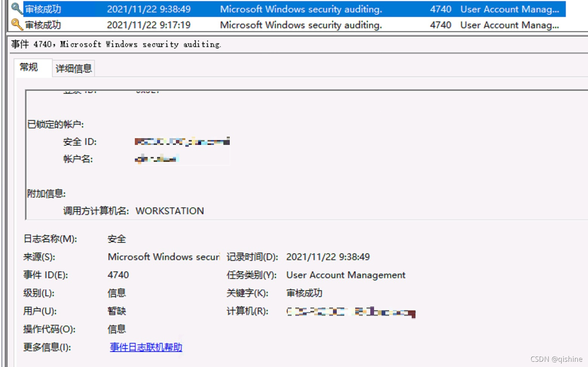Screen dimensions: 588x367
Task: Click the 暂缺 user value
Action: point(117,311)
